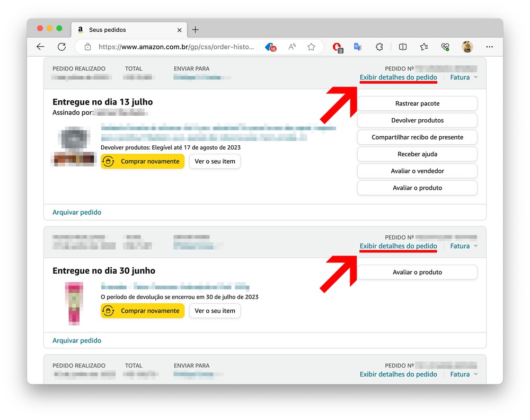The width and height of the screenshot is (530, 420).
Task: Add page to favorites with star icon
Action: (311, 47)
